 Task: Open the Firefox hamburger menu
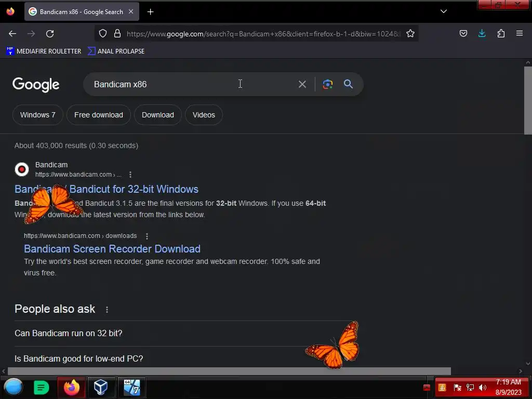[x=520, y=33]
